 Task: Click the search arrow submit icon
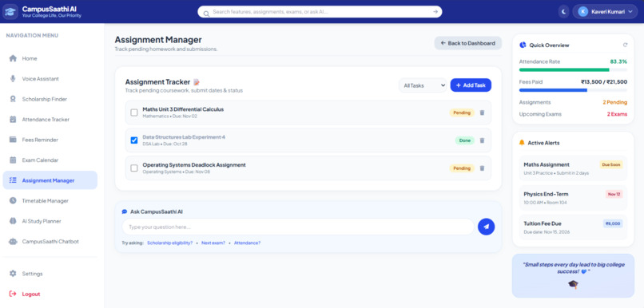[435, 12]
